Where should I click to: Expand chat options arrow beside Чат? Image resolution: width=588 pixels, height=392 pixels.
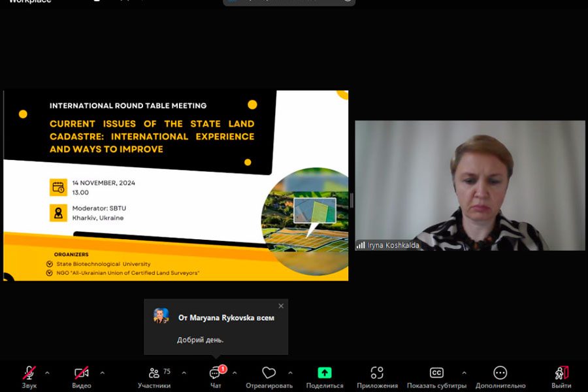[x=235, y=373]
